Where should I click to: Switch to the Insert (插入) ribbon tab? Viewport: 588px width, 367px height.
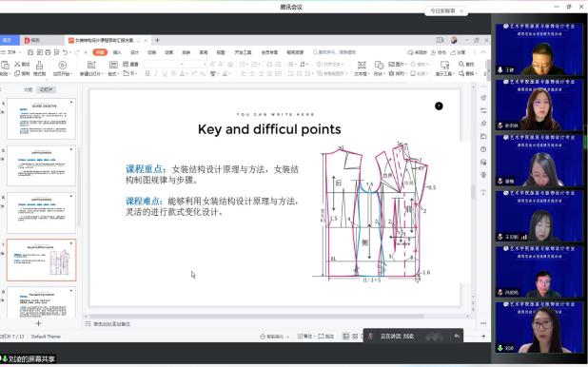117,52
